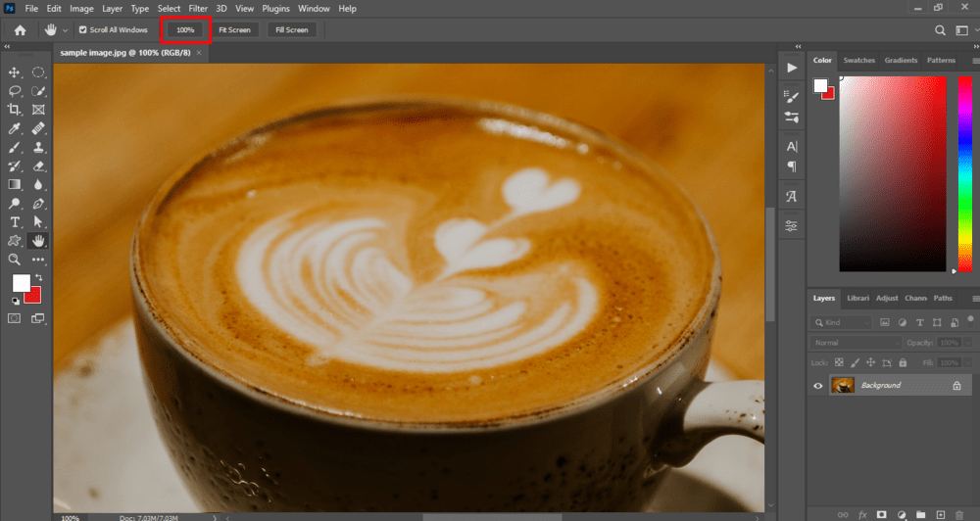Select the Frame tool
This screenshot has width=980, height=521.
coord(38,110)
